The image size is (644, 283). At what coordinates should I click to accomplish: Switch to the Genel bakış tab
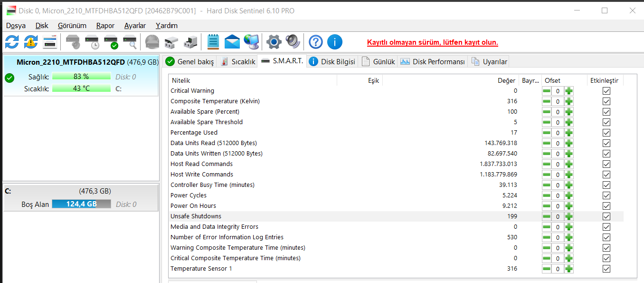click(190, 62)
